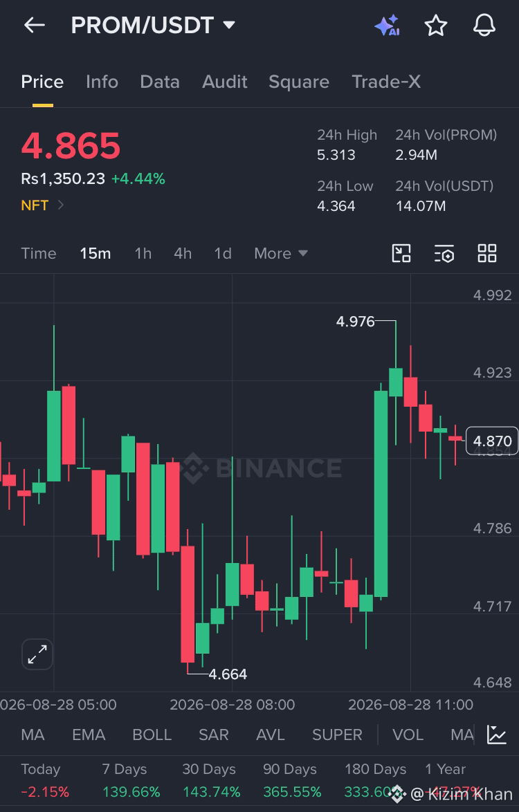Click the 4.870 current price marker
The image size is (519, 812).
(492, 441)
